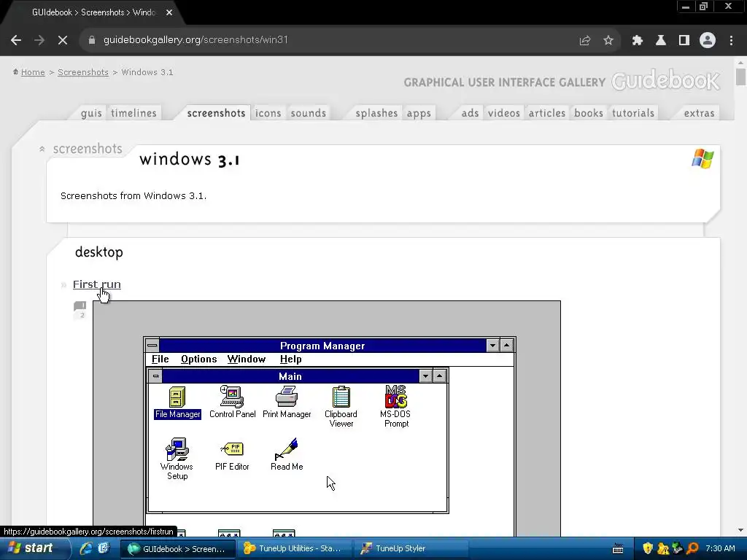Viewport: 747px width, 560px height.
Task: Click the security shield tray icon
Action: point(648,548)
